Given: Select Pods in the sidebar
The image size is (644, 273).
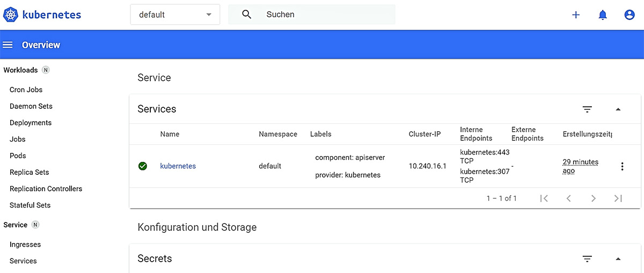Looking at the screenshot, I should [18, 156].
